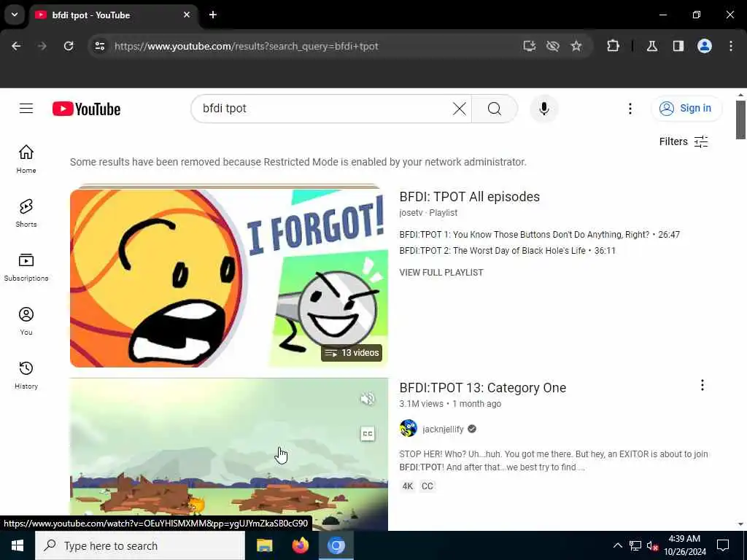
Task: Play BFDI:TPOT 1 Buttons episode link
Action: [x=539, y=235]
